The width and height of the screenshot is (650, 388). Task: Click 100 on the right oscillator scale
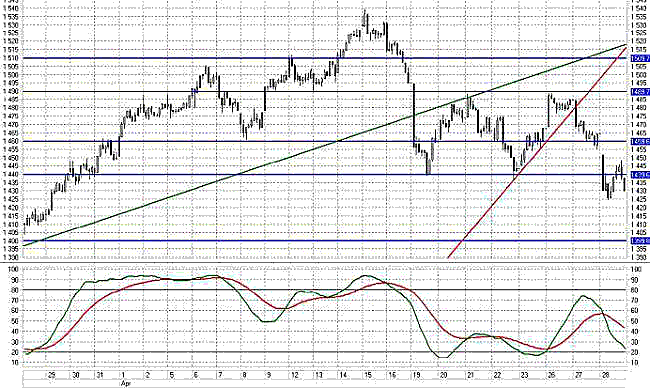(x=635, y=269)
